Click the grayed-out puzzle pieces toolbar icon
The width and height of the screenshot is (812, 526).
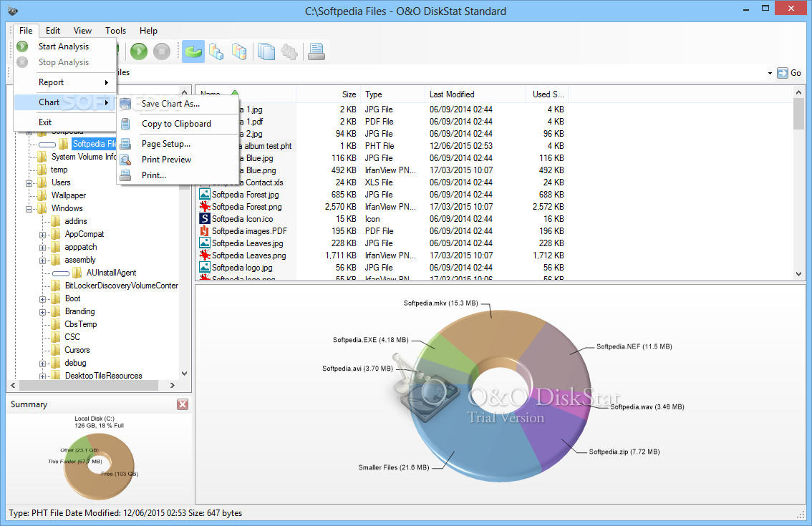pyautogui.click(x=289, y=52)
